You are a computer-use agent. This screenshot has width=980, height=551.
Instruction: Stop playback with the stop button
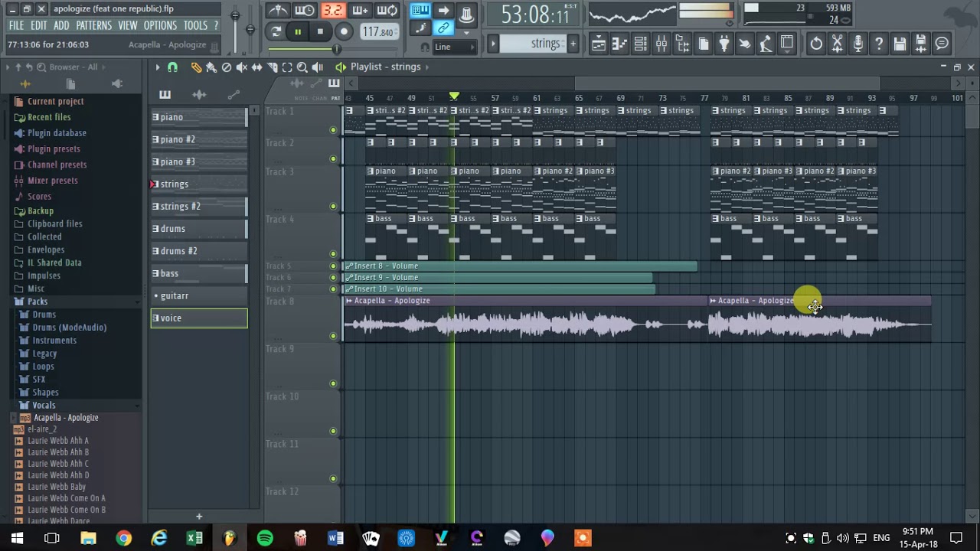(x=320, y=31)
